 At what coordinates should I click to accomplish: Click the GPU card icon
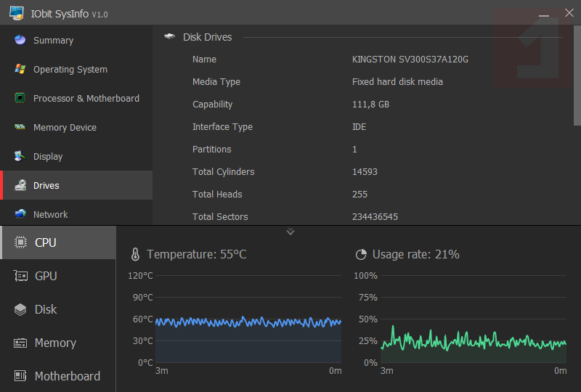click(x=20, y=276)
